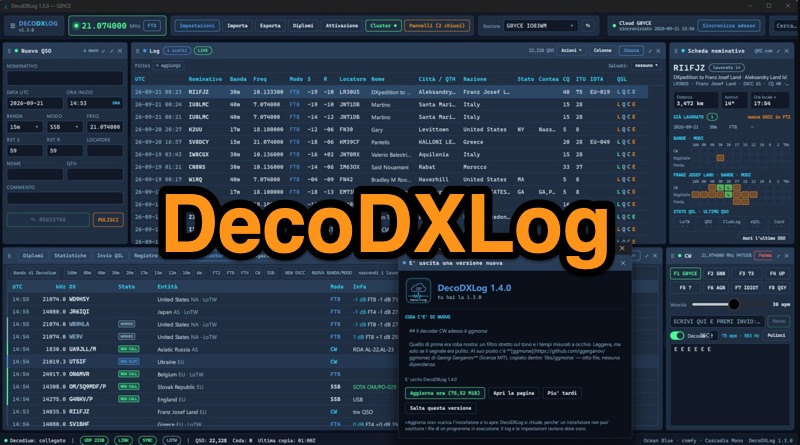
Task: Grab the cluster panel drag handle near Diplomi
Action: [x=9, y=256]
